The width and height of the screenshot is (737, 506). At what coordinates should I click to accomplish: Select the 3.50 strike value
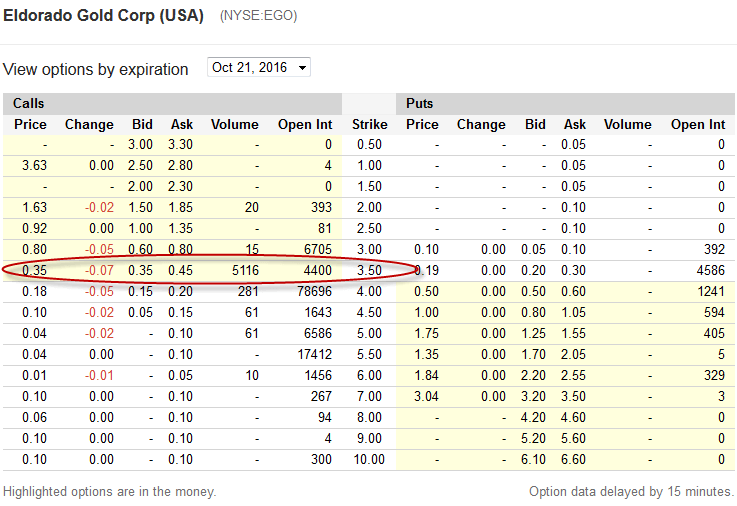tap(369, 271)
